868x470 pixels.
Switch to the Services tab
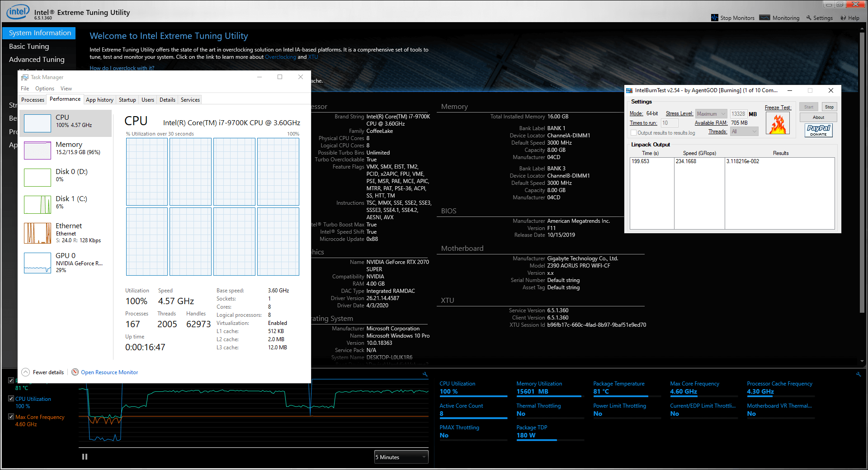[x=190, y=100]
